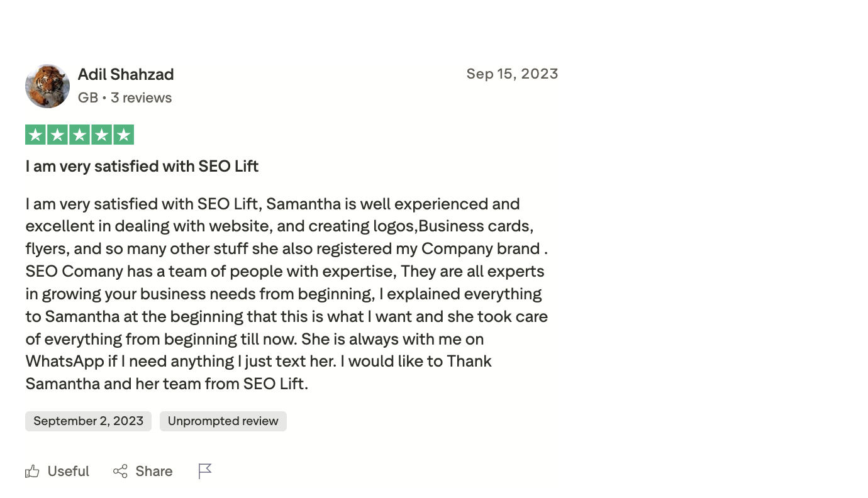This screenshot has width=868, height=498.
Task: Click the first green rating star
Action: 35,135
